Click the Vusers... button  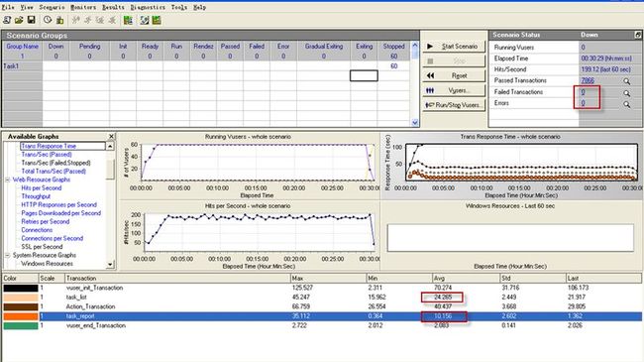click(x=454, y=90)
